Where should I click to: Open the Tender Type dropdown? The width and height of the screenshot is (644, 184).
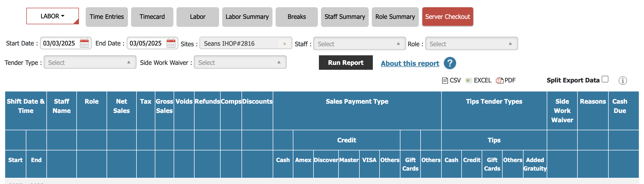click(x=90, y=62)
